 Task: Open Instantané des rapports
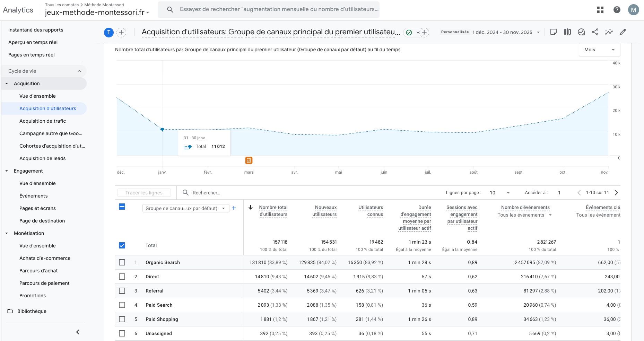click(x=36, y=30)
